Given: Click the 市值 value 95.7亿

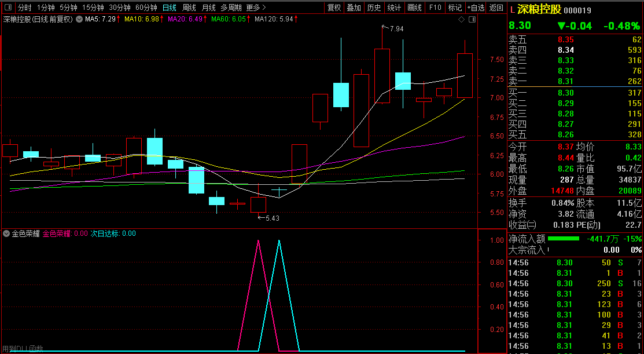Looking at the screenshot, I should tap(630, 169).
